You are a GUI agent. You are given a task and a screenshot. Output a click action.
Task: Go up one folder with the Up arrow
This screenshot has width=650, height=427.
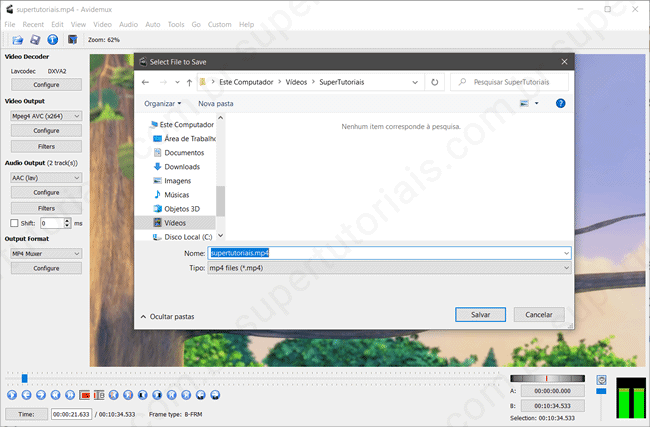189,82
